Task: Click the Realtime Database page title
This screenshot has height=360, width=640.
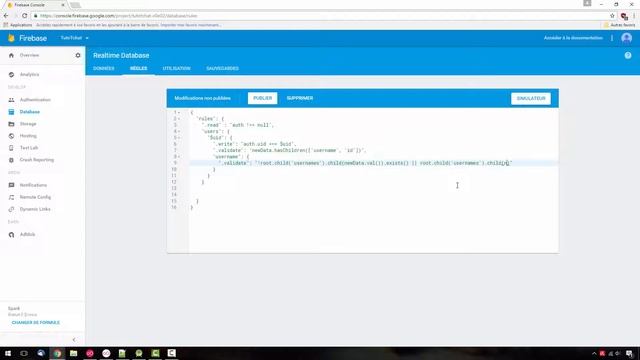Action: [121, 56]
